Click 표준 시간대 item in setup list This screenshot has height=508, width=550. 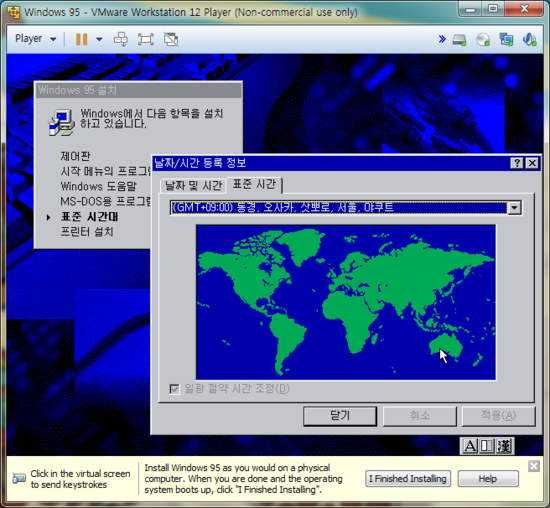[89, 217]
